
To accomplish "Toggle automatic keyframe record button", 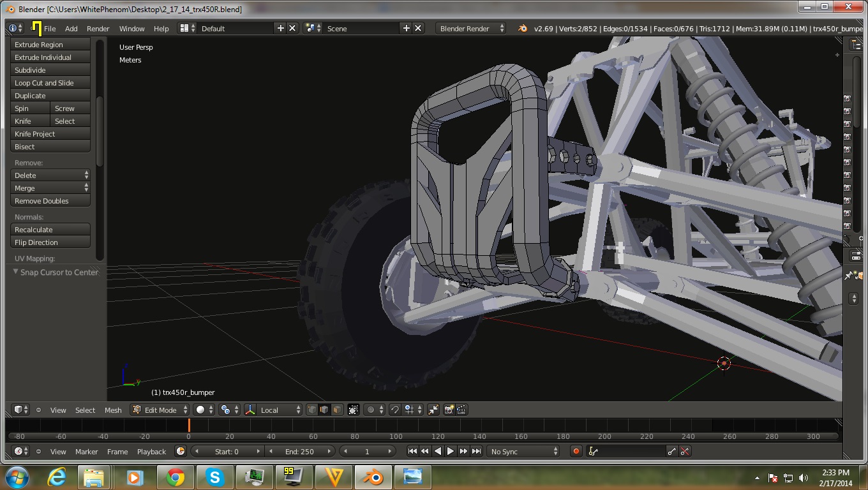I will pyautogui.click(x=576, y=451).
